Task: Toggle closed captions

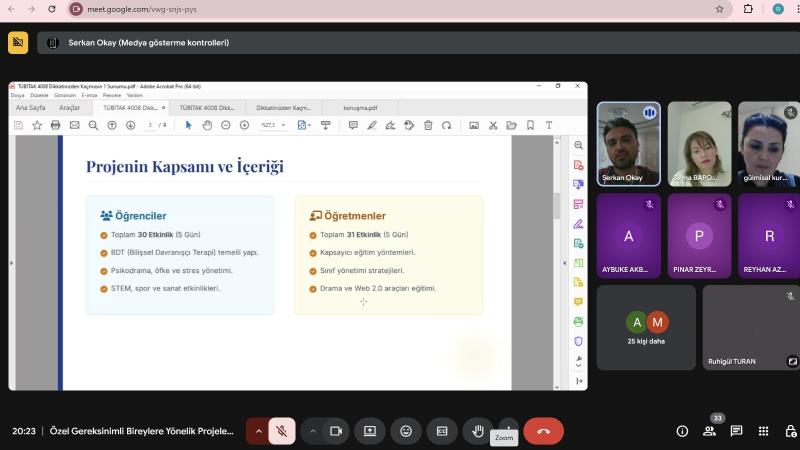Action: click(x=441, y=431)
